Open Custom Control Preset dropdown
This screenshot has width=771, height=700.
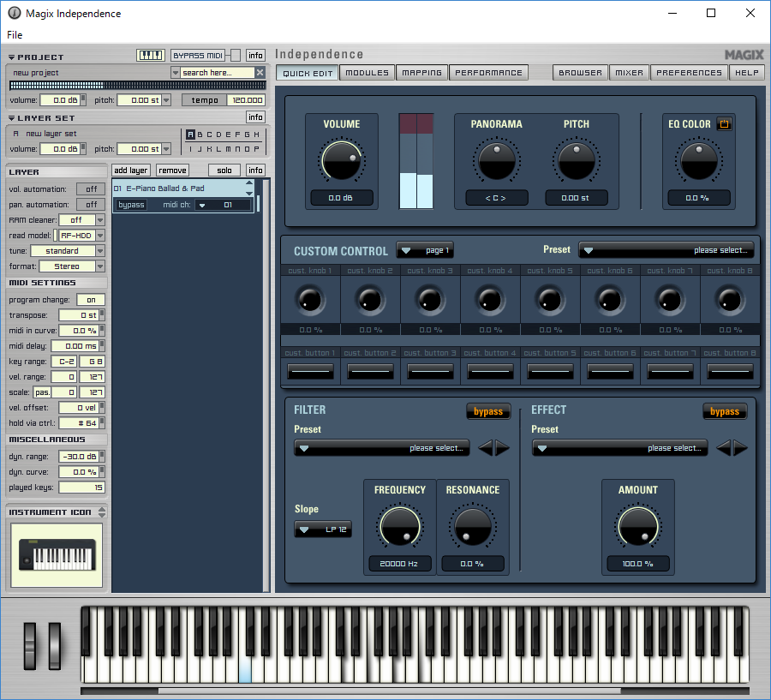tap(666, 250)
